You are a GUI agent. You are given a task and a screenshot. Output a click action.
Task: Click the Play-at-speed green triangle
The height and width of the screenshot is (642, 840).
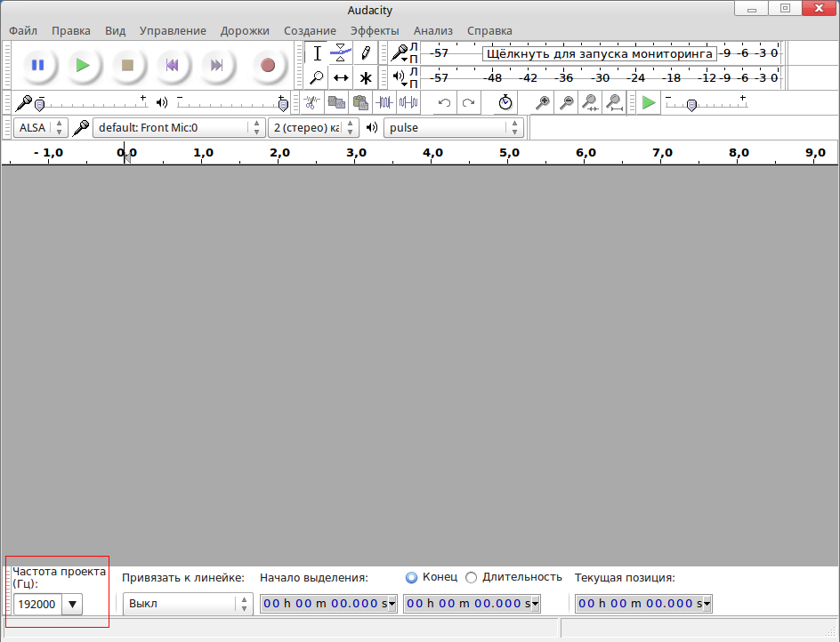649,102
